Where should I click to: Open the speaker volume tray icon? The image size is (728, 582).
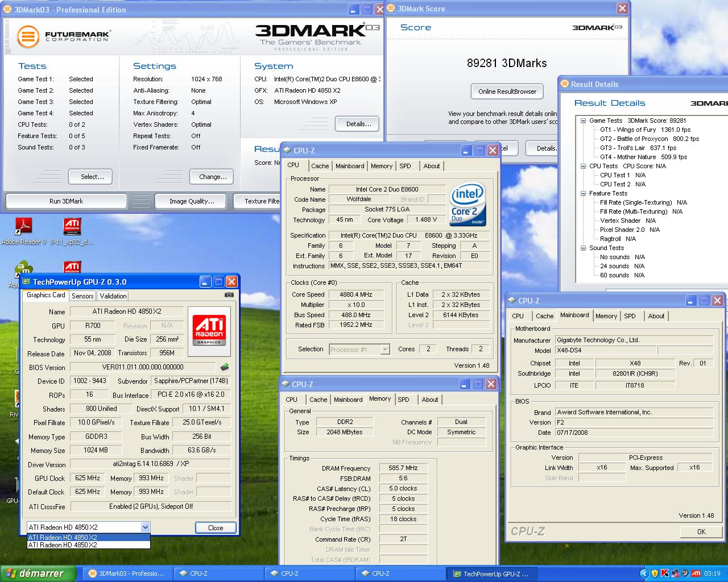684,573
